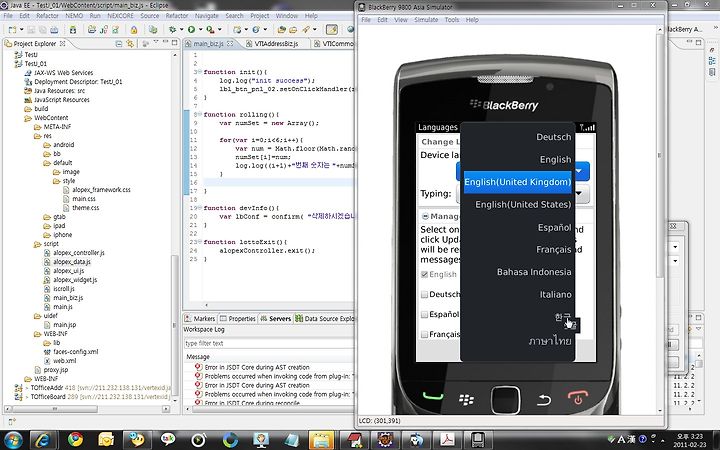Open the Simulate menu in BlackBerry Simulator
Image resolution: width=720 pixels, height=450 pixels.
pyautogui.click(x=426, y=20)
